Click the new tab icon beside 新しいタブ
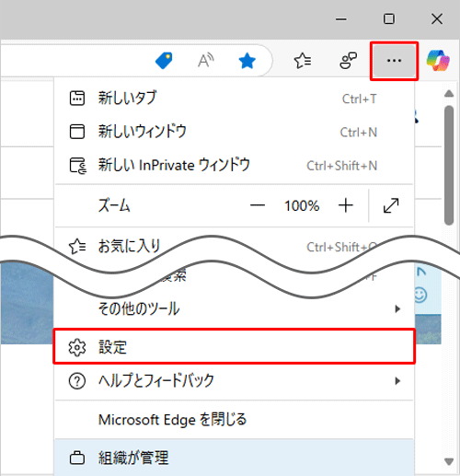460x476 pixels. click(x=77, y=99)
